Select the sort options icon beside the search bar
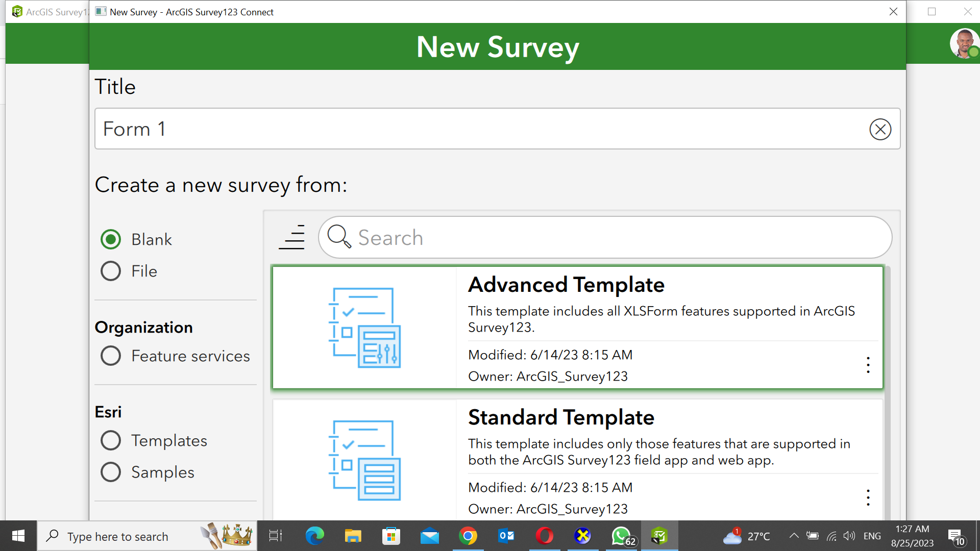This screenshot has width=980, height=551. pyautogui.click(x=291, y=237)
